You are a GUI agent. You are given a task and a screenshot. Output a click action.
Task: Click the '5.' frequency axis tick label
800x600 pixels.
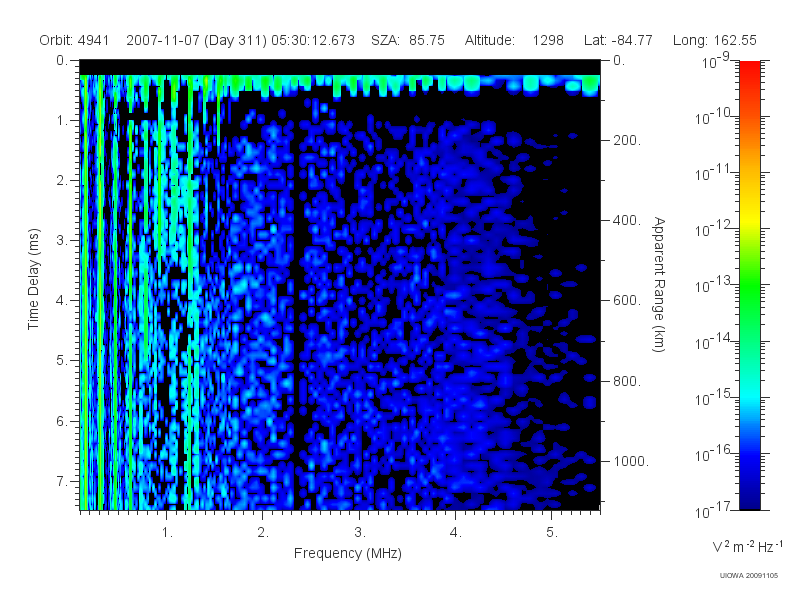click(x=552, y=533)
